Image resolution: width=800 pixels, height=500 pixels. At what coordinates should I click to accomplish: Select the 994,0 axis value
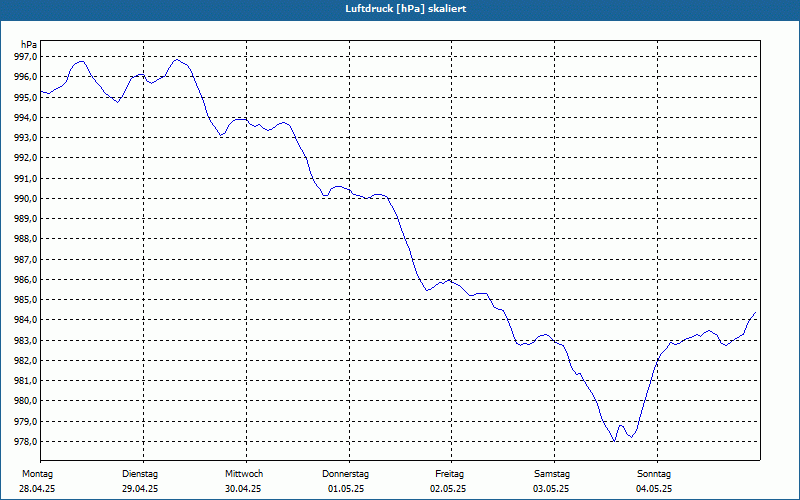click(26, 118)
